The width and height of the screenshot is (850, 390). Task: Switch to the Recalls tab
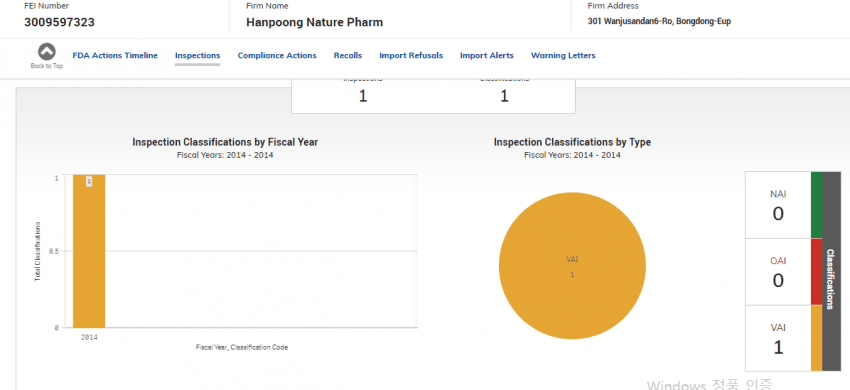pyautogui.click(x=348, y=55)
